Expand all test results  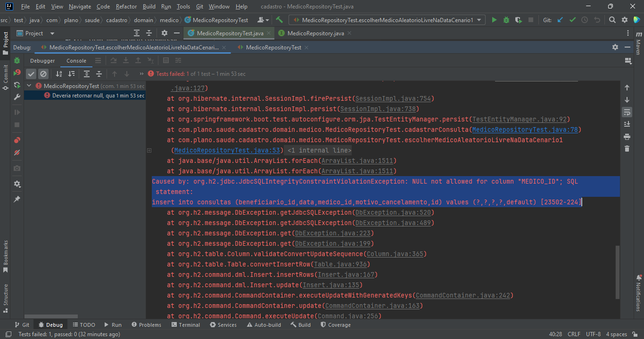point(87,74)
